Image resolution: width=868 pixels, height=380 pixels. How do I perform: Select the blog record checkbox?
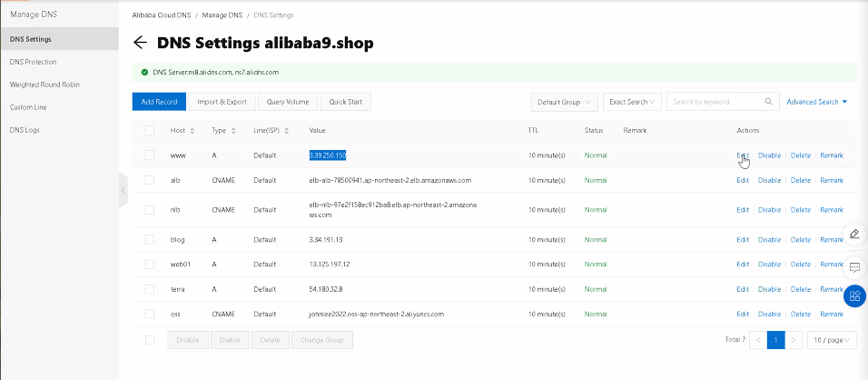coord(150,239)
